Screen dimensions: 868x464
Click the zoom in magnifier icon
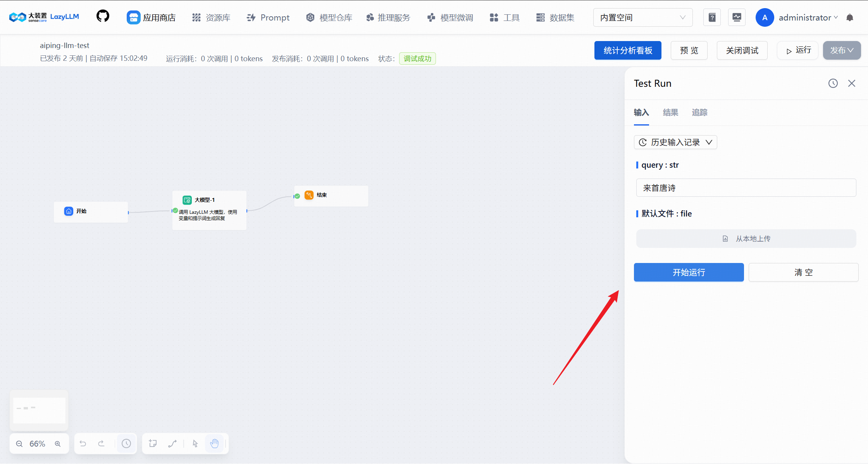coord(58,444)
